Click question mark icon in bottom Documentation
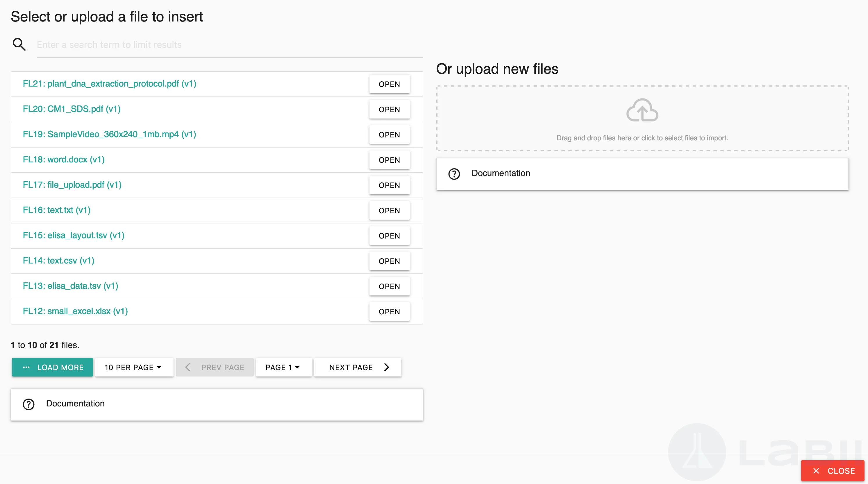Viewport: 868px width, 484px height. [29, 404]
